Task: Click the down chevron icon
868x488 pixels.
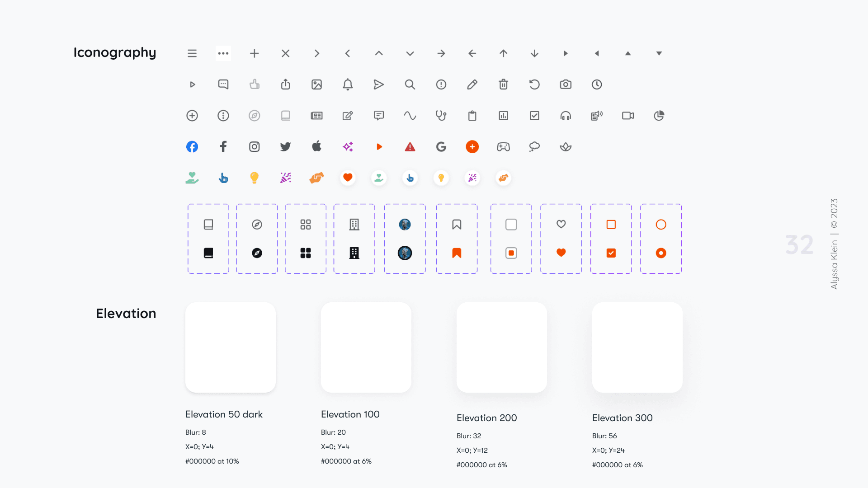Action: tap(410, 53)
